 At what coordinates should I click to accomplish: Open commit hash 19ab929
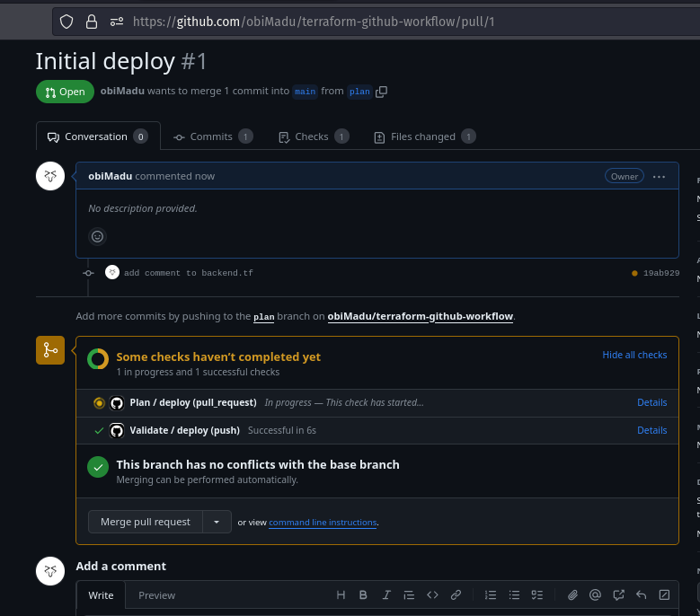tap(661, 273)
